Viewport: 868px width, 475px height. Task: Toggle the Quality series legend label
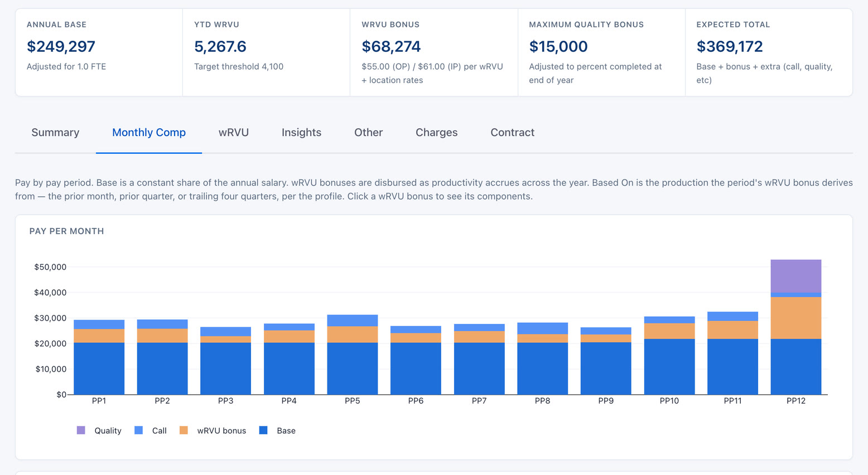(x=108, y=431)
